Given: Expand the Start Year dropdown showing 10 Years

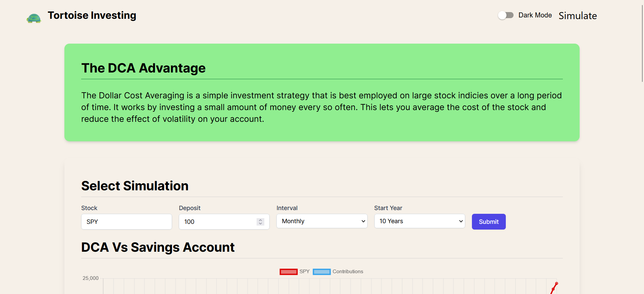Looking at the screenshot, I should (419, 221).
